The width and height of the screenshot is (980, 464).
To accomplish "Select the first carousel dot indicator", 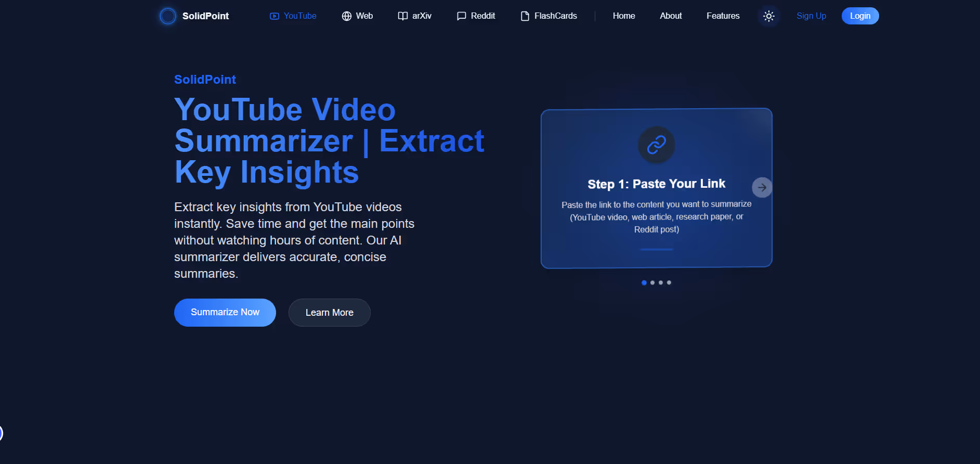I will pyautogui.click(x=644, y=282).
